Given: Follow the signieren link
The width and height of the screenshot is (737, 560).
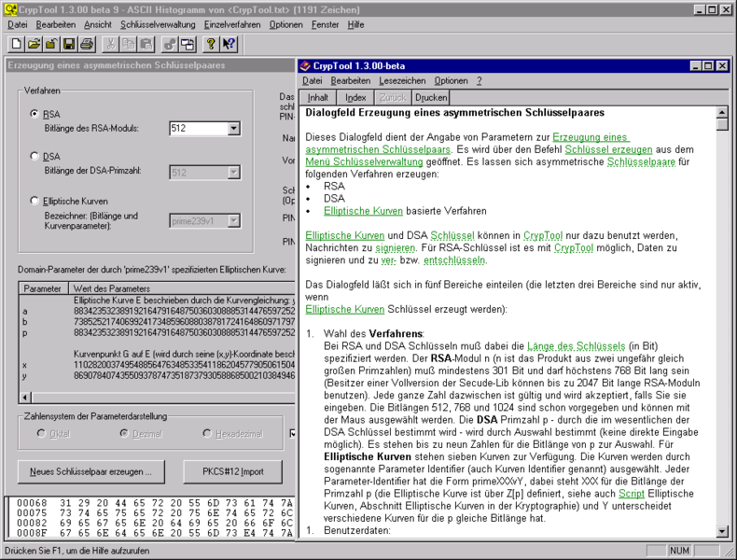Looking at the screenshot, I should click(x=396, y=247).
